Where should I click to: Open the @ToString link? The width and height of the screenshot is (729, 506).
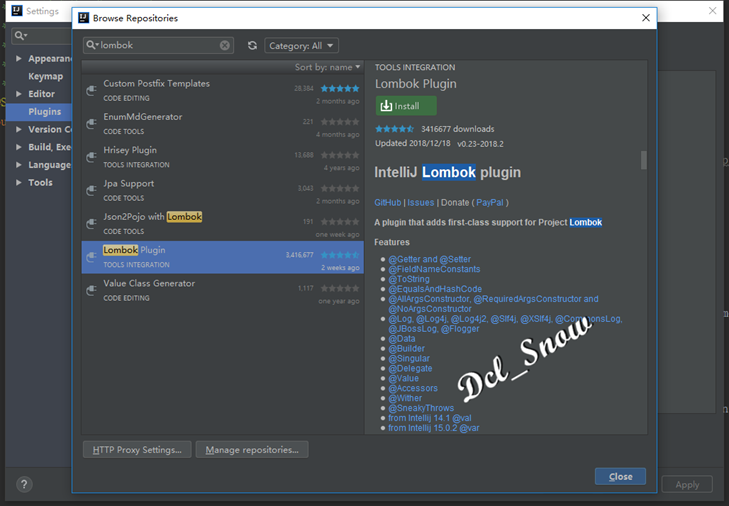click(x=409, y=279)
